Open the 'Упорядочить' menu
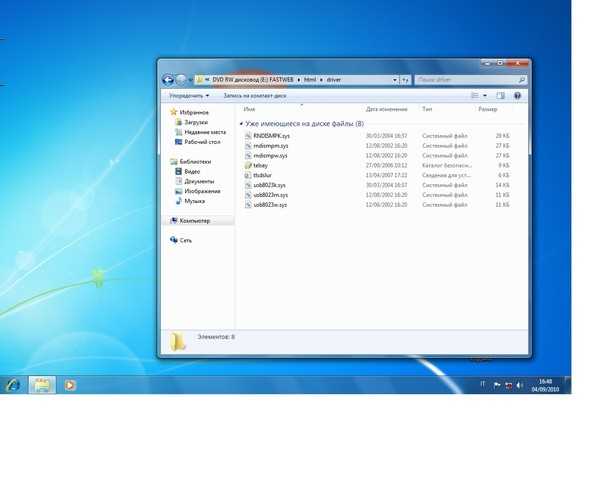The width and height of the screenshot is (600, 480). click(x=189, y=95)
